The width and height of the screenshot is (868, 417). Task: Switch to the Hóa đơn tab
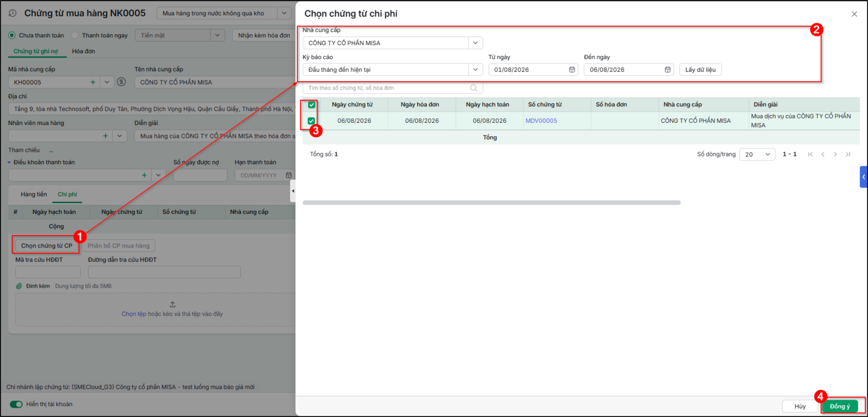point(84,51)
